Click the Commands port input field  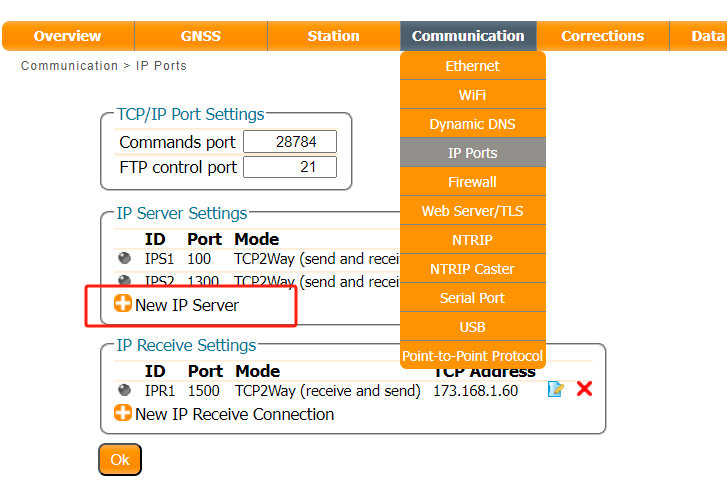(290, 142)
